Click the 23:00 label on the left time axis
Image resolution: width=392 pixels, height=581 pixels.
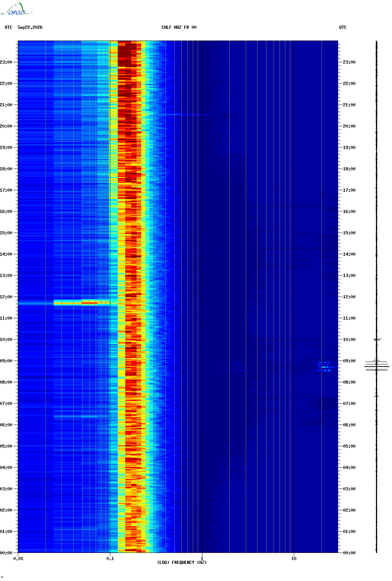point(6,62)
